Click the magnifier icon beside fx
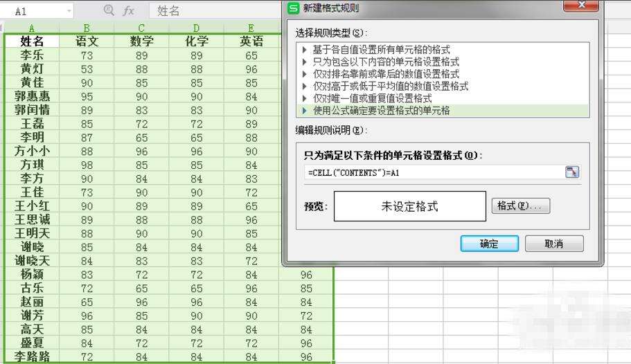 click(109, 10)
